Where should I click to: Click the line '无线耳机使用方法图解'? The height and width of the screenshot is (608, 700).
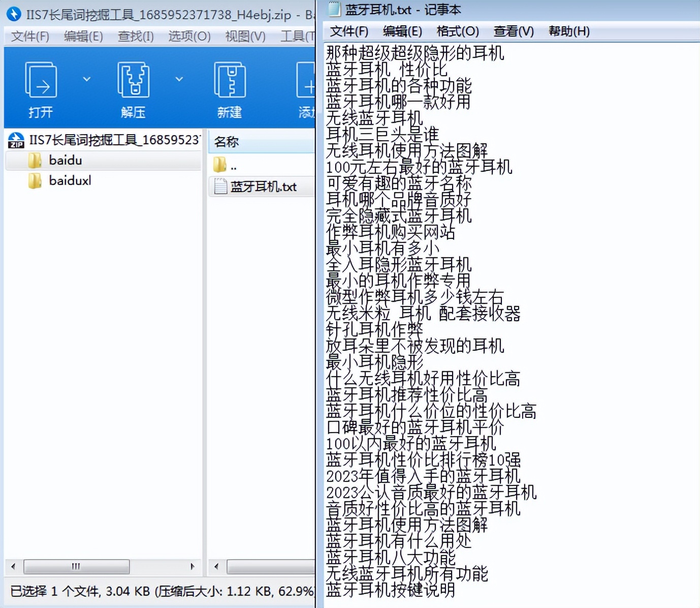pyautogui.click(x=407, y=150)
